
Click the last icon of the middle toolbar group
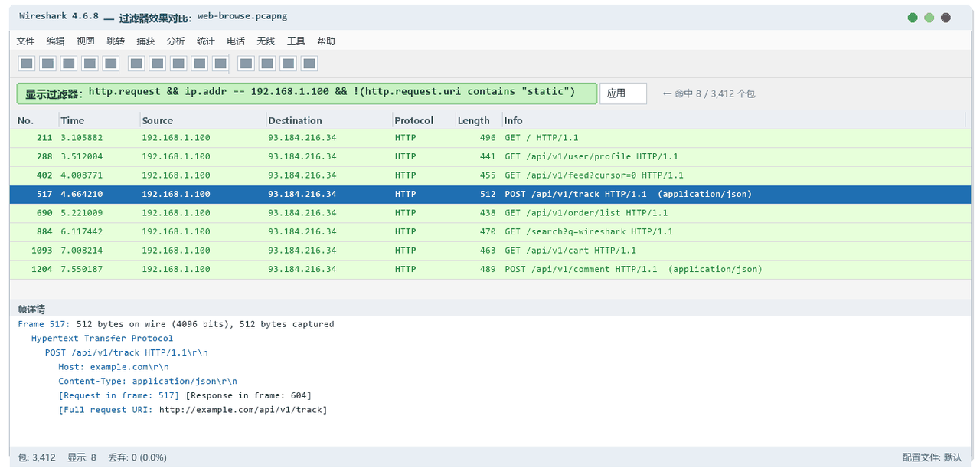click(x=220, y=64)
